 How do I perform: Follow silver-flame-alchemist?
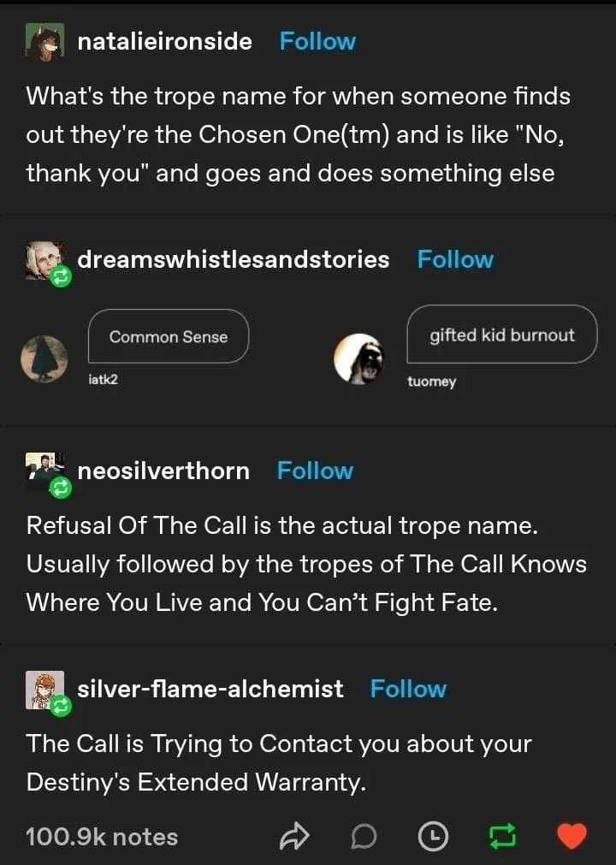408,689
